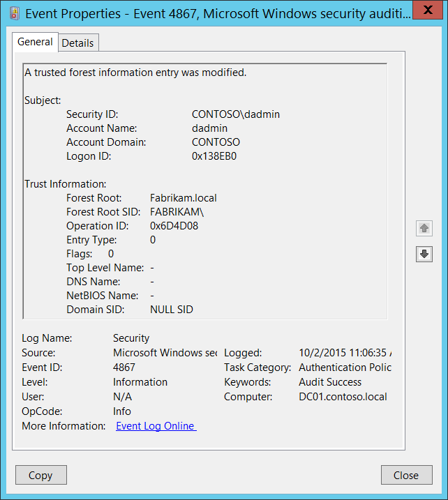Viewport: 448px width, 500px height.
Task: Click the Operation ID value 0x6D4D08
Action: click(x=173, y=226)
